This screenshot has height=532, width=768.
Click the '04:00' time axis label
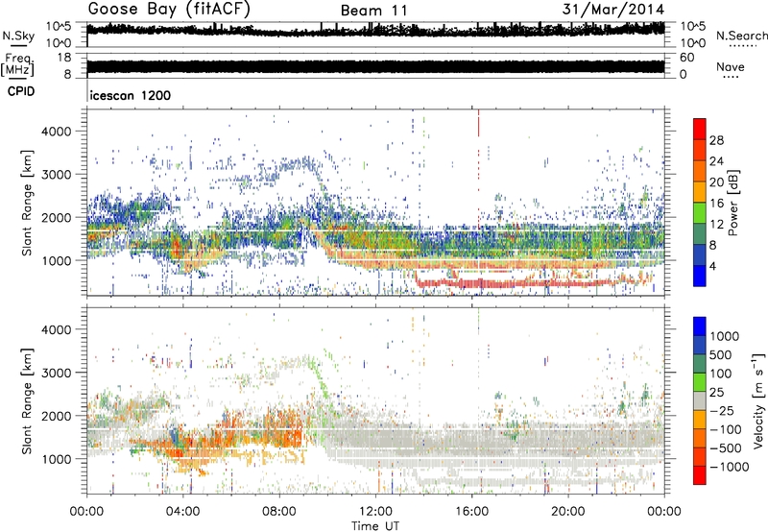click(x=183, y=511)
